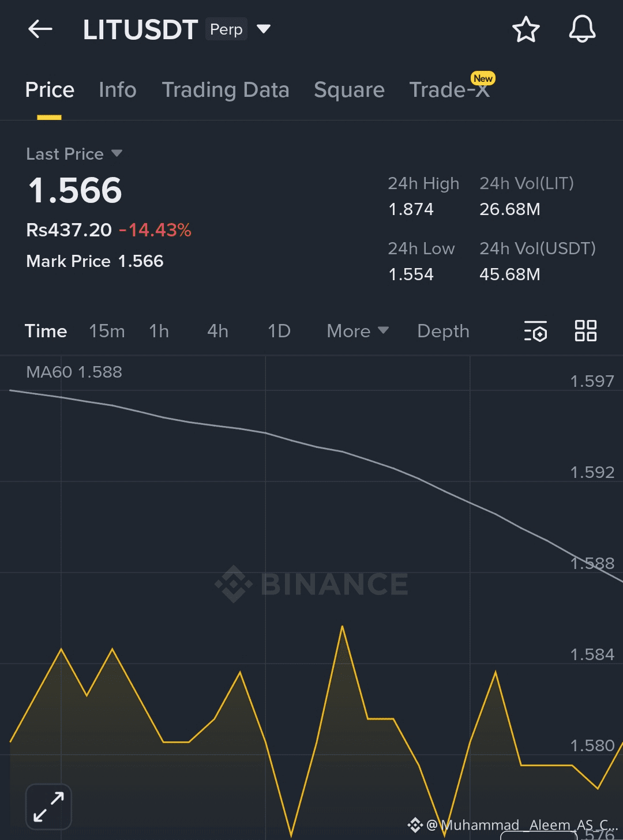The image size is (623, 840).
Task: Switch to the Price tab
Action: click(50, 90)
